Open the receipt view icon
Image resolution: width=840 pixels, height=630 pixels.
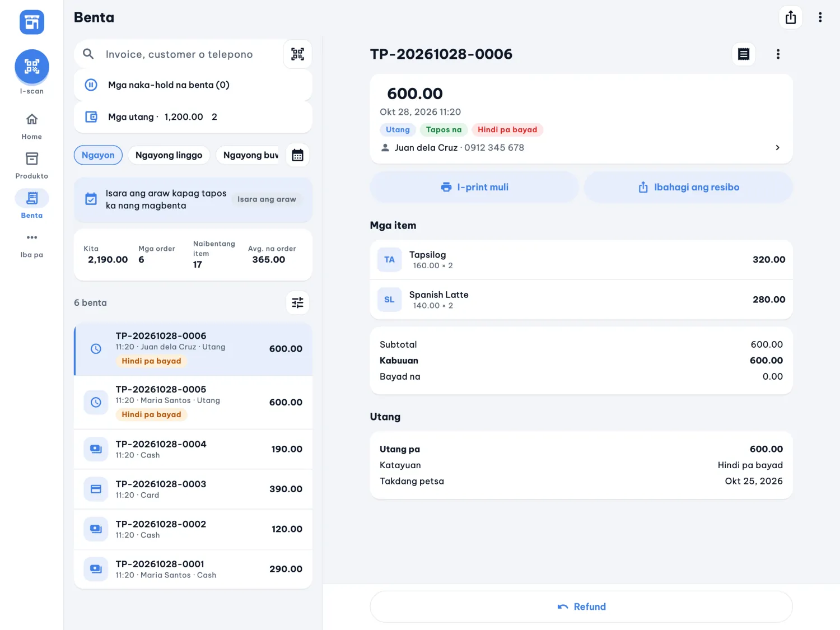(x=744, y=54)
